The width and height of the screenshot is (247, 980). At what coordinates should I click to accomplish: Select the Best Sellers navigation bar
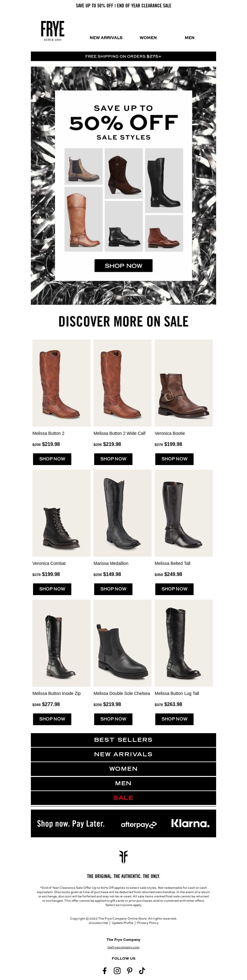(x=124, y=740)
